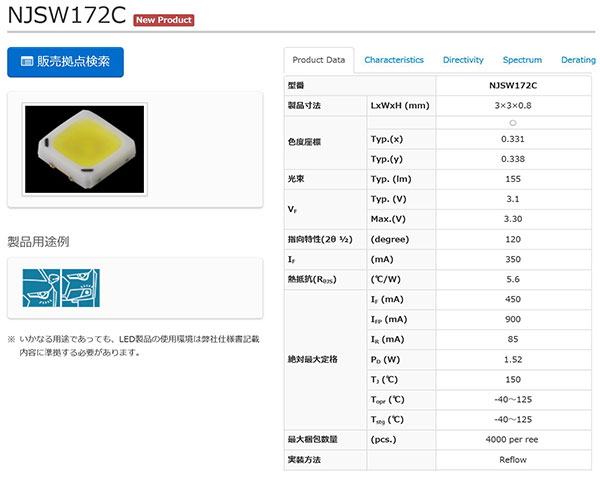600x479 pixels.
Task: Click the Reflow value in 実装方法 row
Action: point(512,460)
